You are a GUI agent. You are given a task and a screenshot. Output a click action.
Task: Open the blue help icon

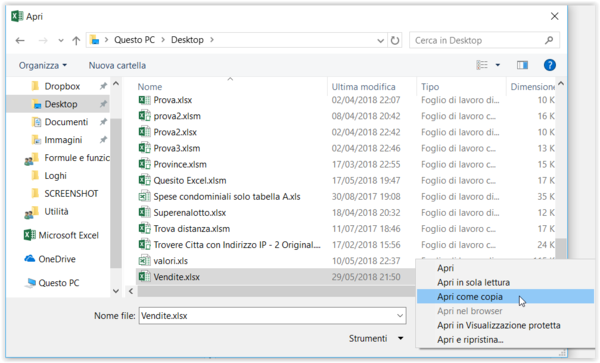[x=549, y=65]
